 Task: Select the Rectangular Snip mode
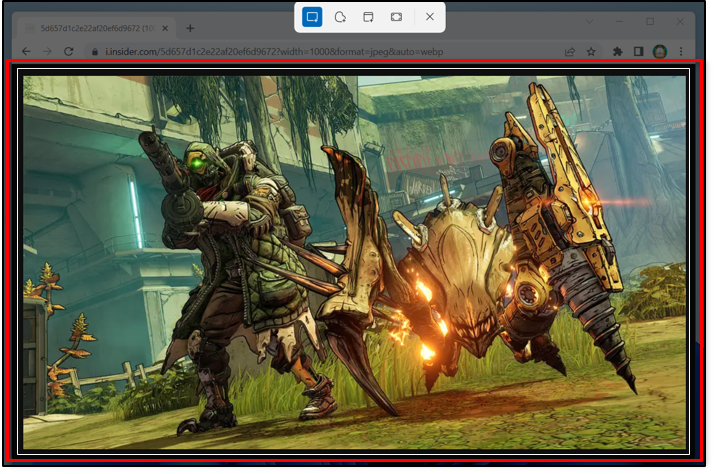click(x=312, y=17)
